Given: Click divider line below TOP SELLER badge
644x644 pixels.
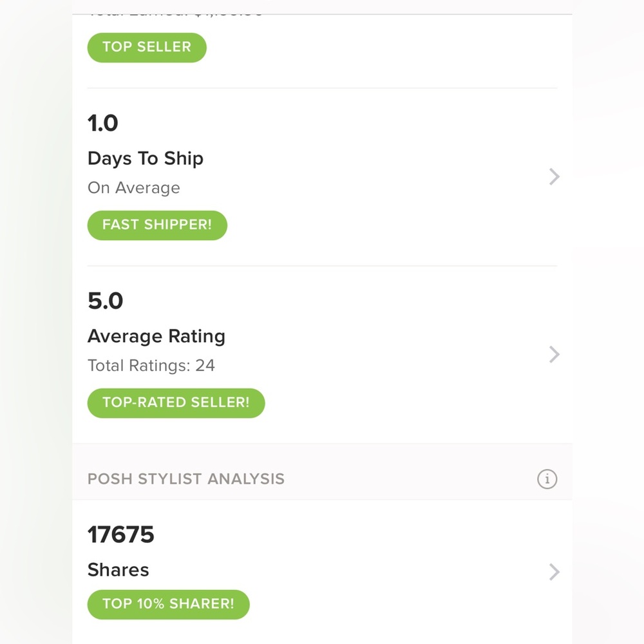Looking at the screenshot, I should coord(322,88).
